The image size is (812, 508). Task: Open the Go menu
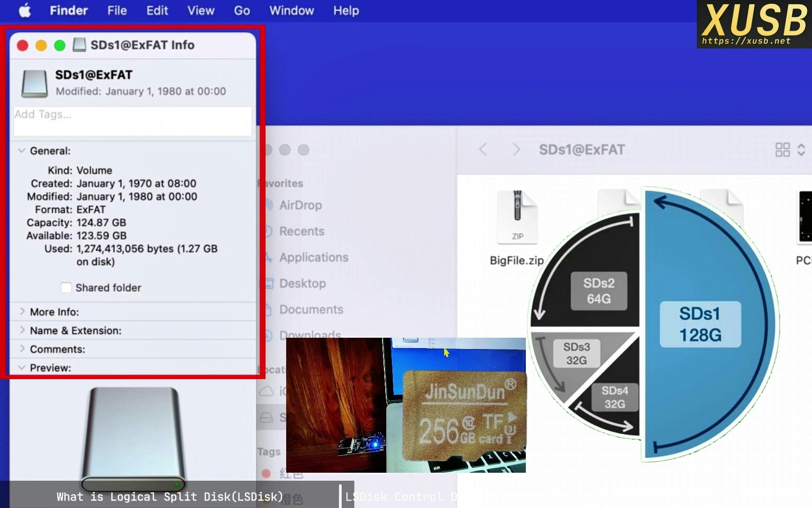pyautogui.click(x=242, y=10)
